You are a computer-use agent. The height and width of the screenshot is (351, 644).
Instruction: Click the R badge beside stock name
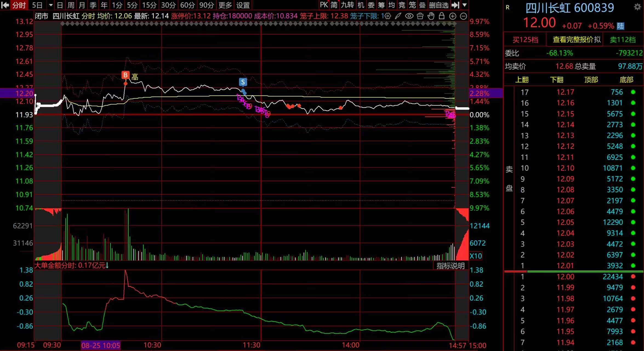[508, 7]
